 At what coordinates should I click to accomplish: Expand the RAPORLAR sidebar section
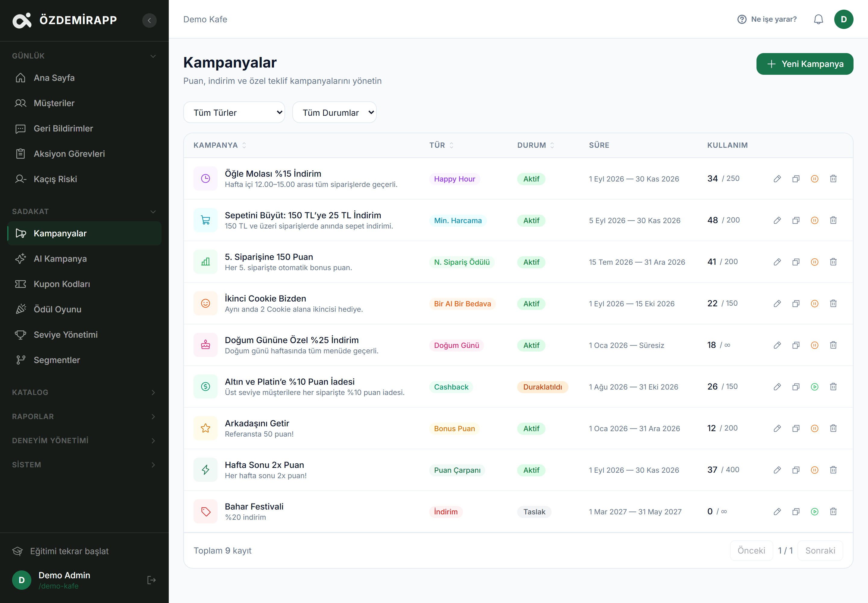84,416
